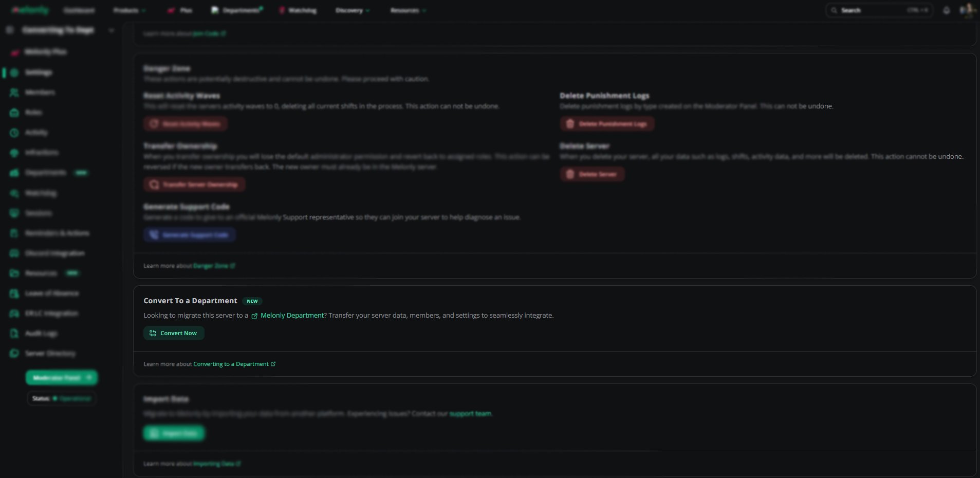Open the Converting to a Department help link
Screen dimensions: 980x478
click(234, 364)
